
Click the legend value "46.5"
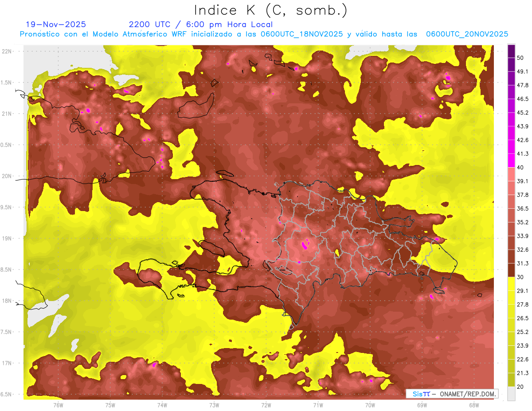(522, 99)
